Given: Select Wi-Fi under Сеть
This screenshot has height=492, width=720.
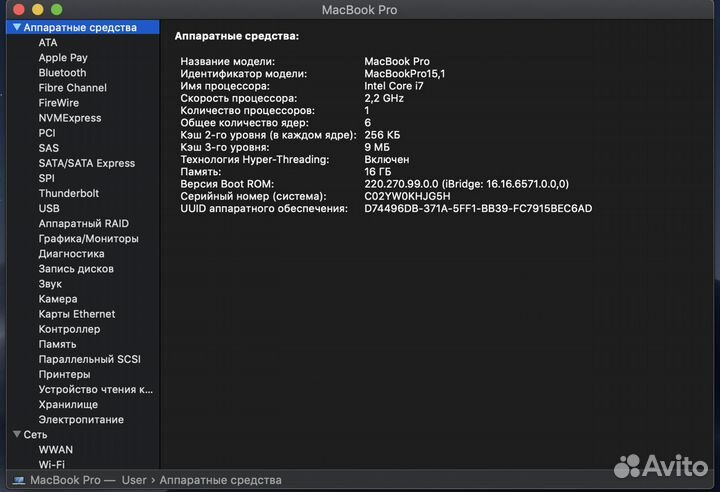Looking at the screenshot, I should 51,464.
